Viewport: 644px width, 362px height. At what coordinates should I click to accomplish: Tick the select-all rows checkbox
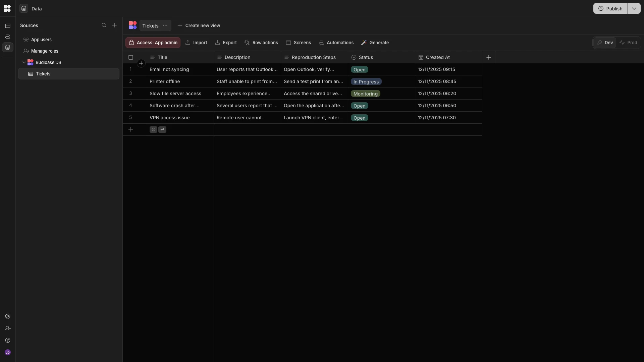coord(130,57)
